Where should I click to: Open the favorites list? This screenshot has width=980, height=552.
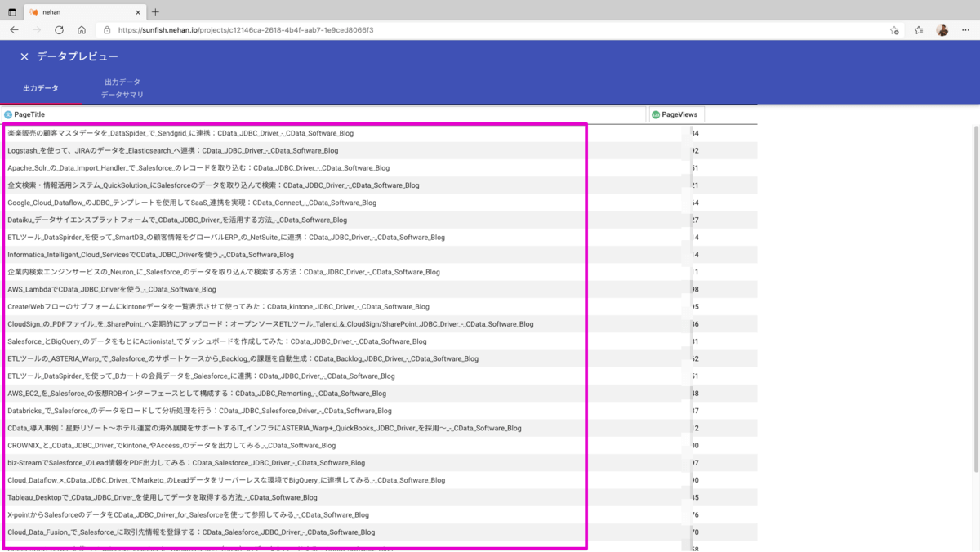tap(919, 30)
